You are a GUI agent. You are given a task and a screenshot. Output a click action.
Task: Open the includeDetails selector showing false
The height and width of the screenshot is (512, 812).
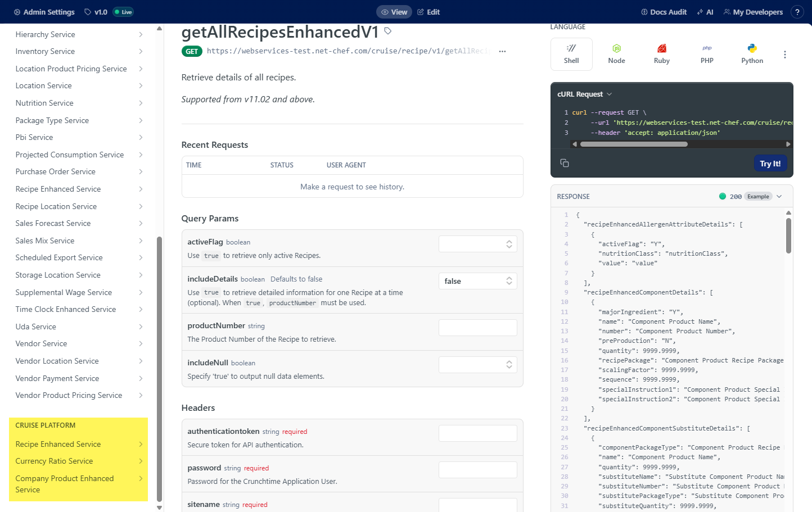477,281
